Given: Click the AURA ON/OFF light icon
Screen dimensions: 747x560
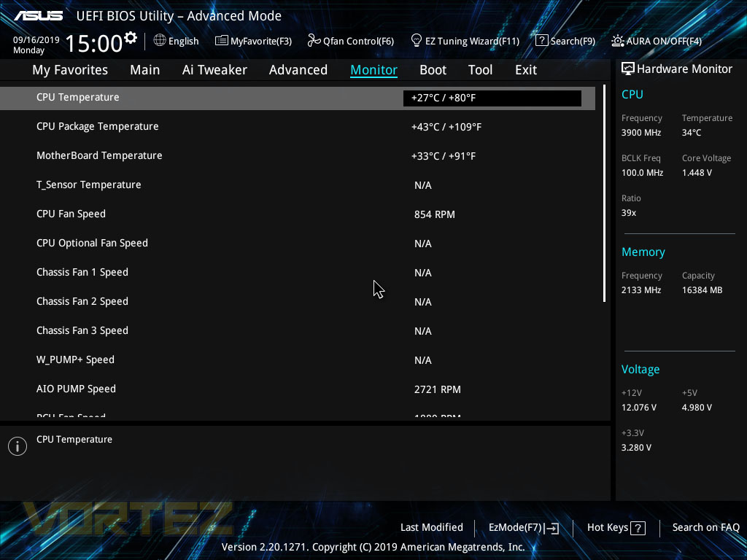Looking at the screenshot, I should click(x=617, y=41).
